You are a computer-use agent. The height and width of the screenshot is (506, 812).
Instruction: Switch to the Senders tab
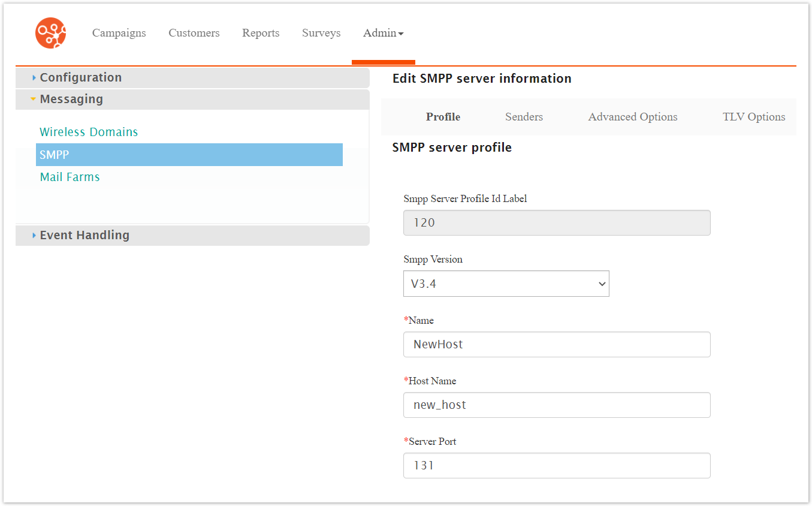(x=524, y=117)
